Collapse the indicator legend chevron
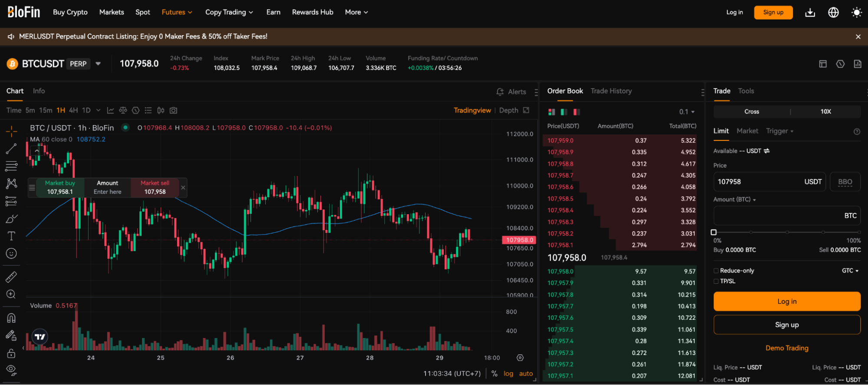 tap(37, 150)
